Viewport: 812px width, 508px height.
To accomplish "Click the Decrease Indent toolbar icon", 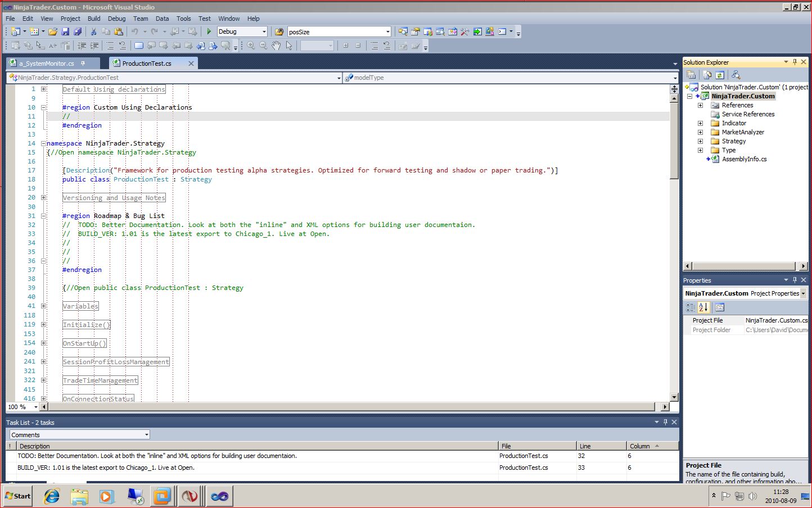I will click(x=82, y=46).
